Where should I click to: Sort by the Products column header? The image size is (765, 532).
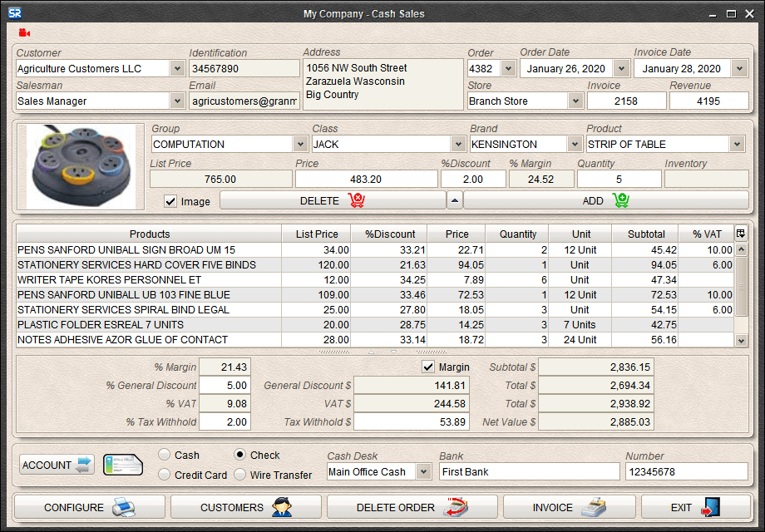(x=150, y=234)
